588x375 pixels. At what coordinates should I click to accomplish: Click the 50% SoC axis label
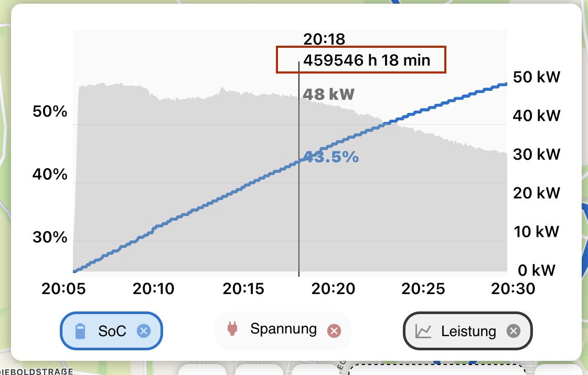(50, 112)
